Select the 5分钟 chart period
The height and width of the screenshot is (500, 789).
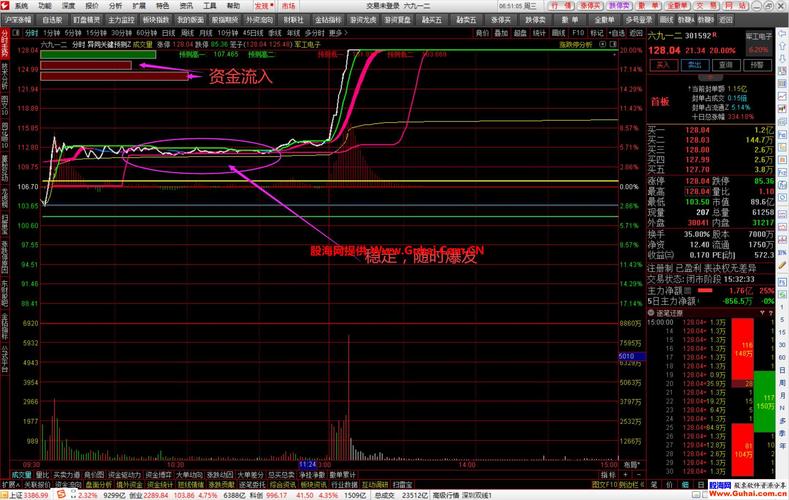coord(72,33)
